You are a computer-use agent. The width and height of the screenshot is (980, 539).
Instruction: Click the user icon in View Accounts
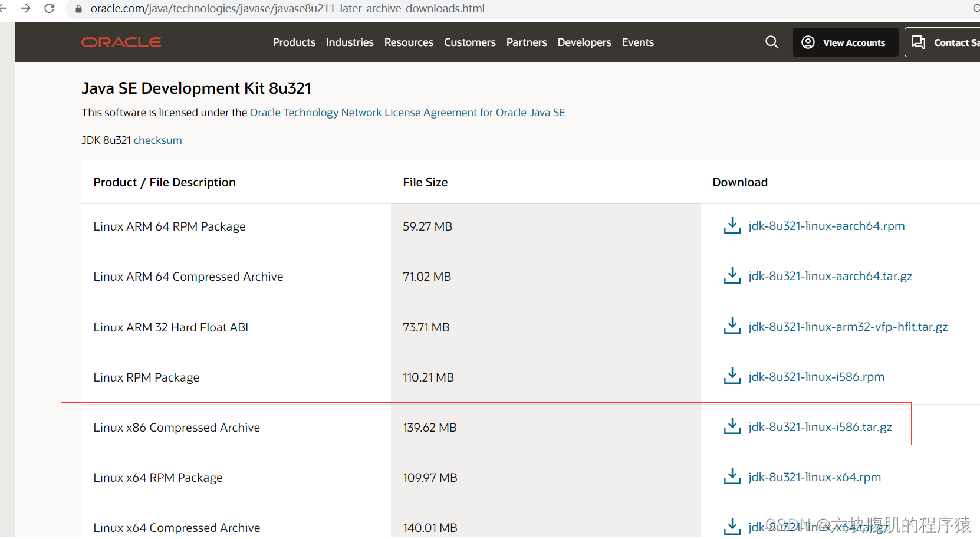(x=808, y=42)
